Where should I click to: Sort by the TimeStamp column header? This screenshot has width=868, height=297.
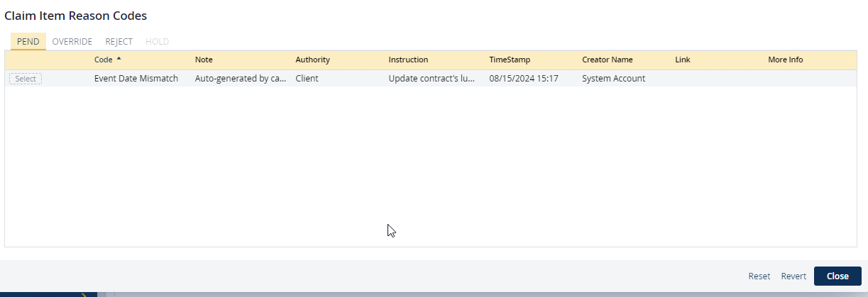pyautogui.click(x=509, y=60)
